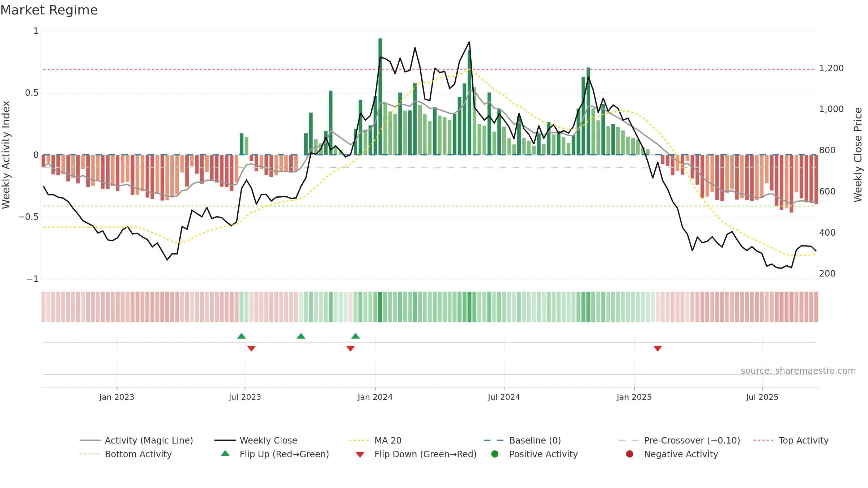
Task: Toggle MA 20 legend entry
Action: pyautogui.click(x=375, y=440)
